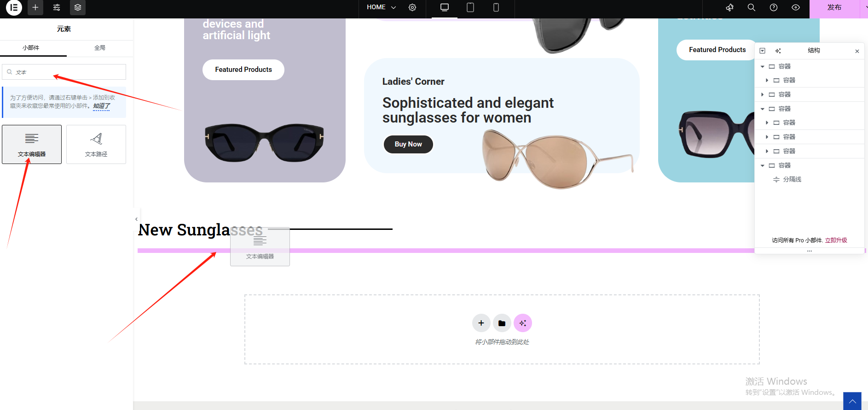Viewport: 868px width, 410px height.
Task: Open page settings gear icon
Action: [412, 8]
